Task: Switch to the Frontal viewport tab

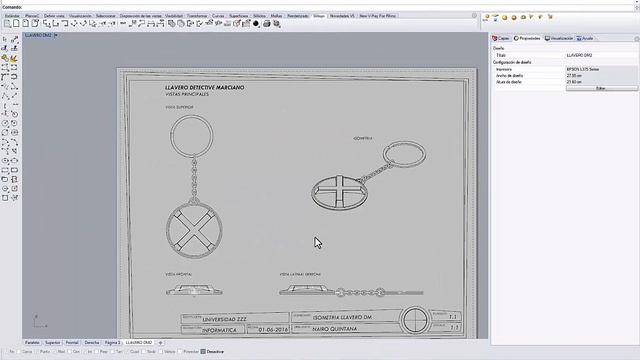Action: tap(72, 343)
